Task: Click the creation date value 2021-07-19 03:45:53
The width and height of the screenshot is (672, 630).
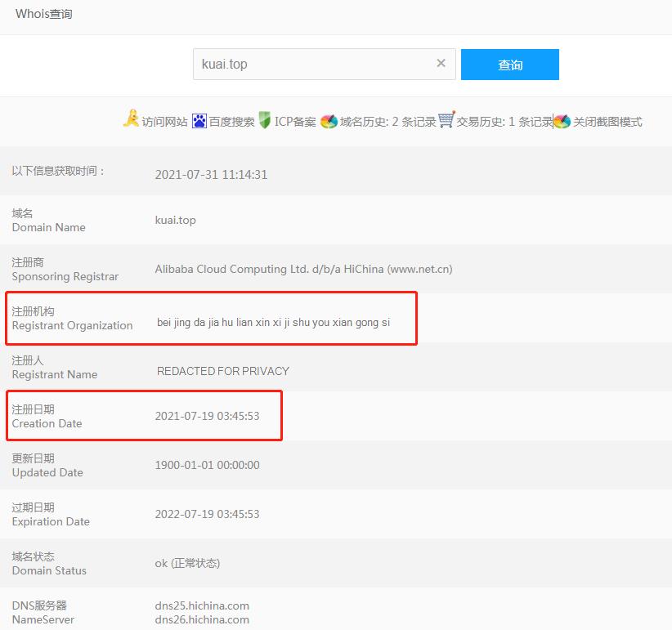Action: tap(207, 416)
